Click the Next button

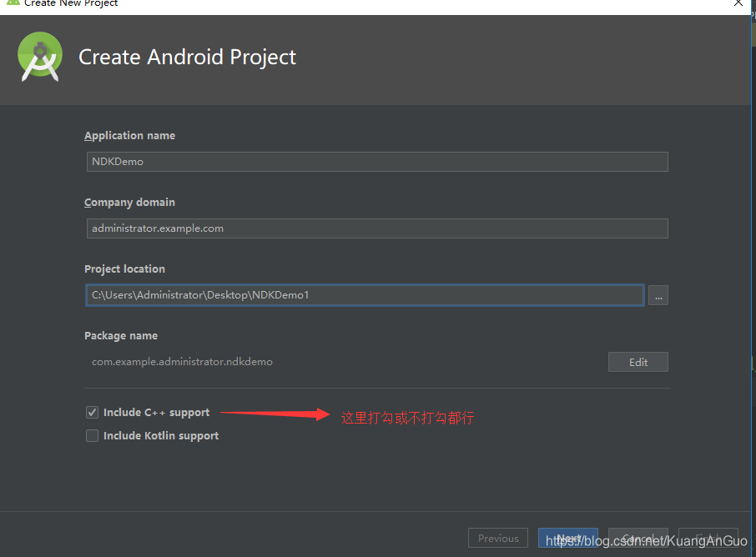[x=568, y=538]
